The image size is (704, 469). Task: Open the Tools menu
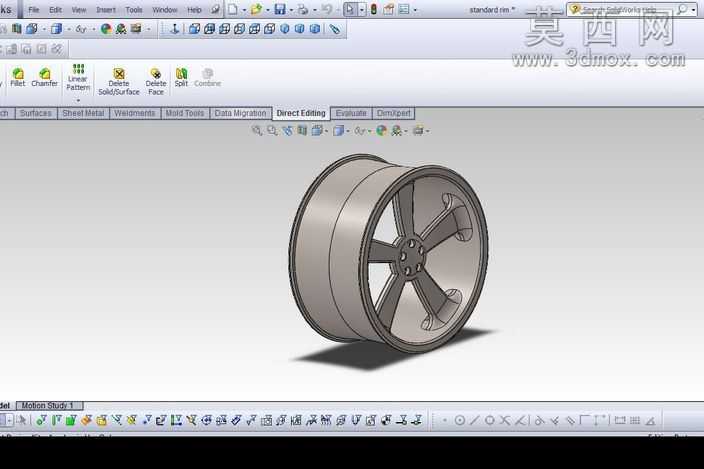click(134, 9)
